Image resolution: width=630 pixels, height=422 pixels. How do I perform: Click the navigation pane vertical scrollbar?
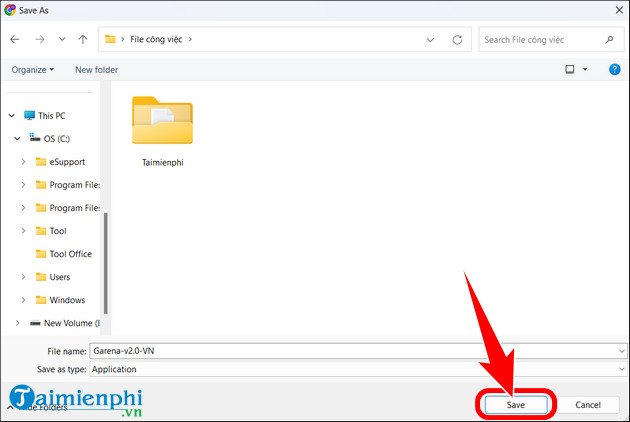106,260
